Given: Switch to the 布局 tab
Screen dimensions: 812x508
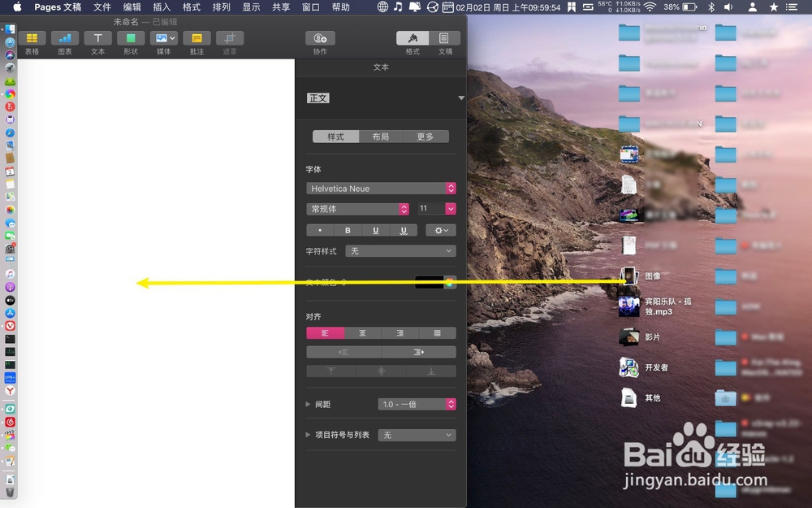Looking at the screenshot, I should (381, 137).
